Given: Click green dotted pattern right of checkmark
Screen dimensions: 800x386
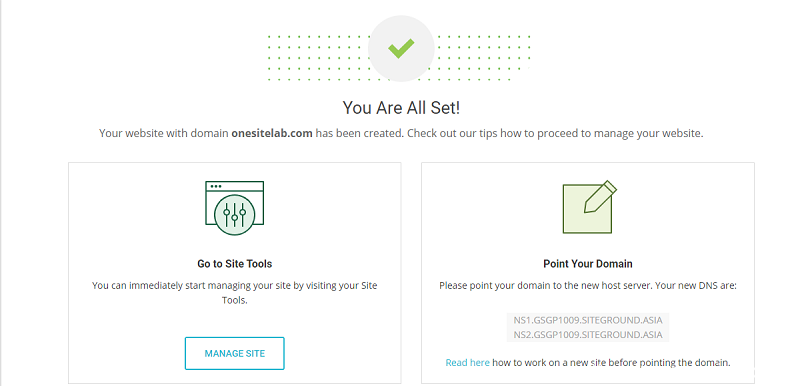Looking at the screenshot, I should [482, 58].
